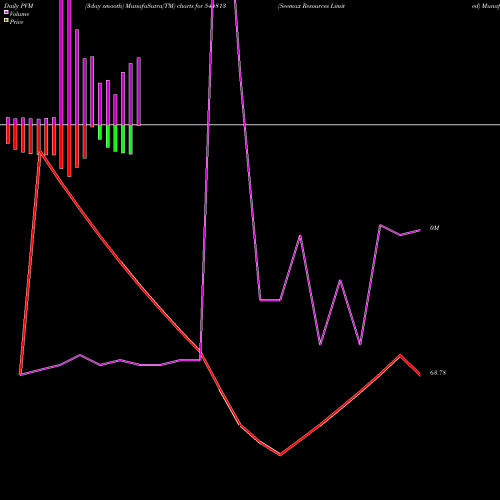This screenshot has height=500, width=500.
Task: Click the '(3day smooth) MunafaSutra(TM) charts' heading
Action: tap(140, 6)
